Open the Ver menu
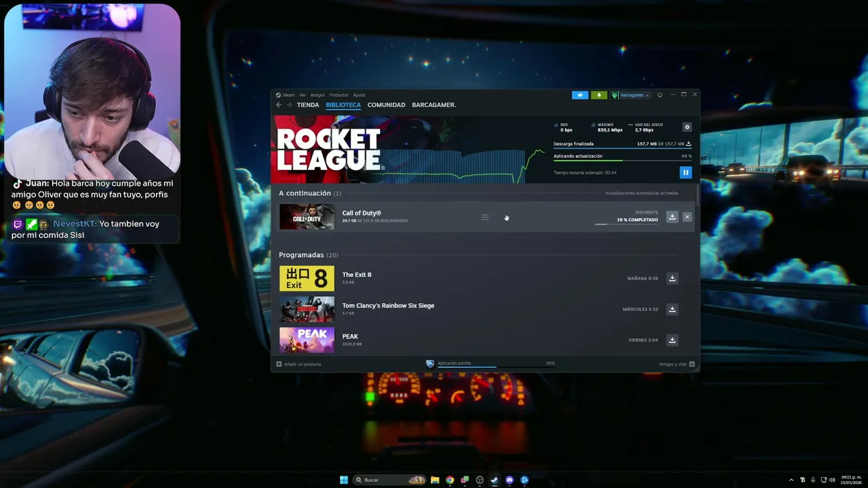This screenshot has width=868, height=488. pyautogui.click(x=302, y=95)
